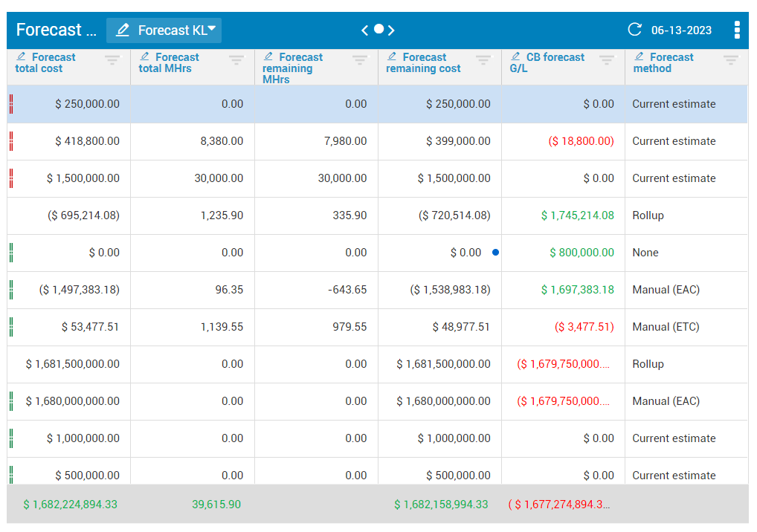Go to previous page with left chevron

coord(365,30)
